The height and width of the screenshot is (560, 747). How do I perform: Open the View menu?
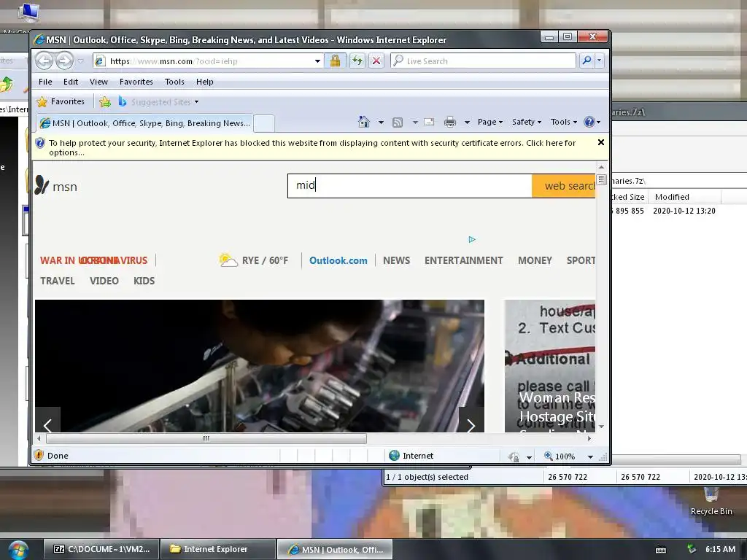point(98,82)
